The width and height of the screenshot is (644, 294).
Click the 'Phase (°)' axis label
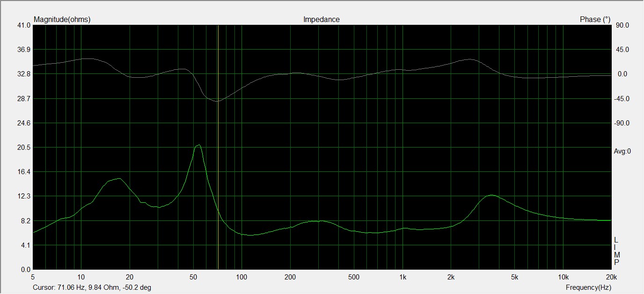(x=595, y=20)
